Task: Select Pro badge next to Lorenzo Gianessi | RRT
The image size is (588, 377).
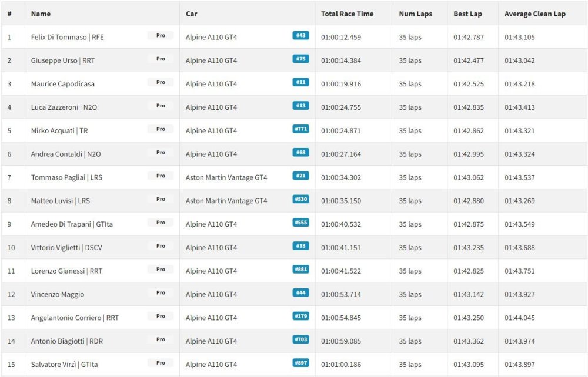Action: (161, 269)
